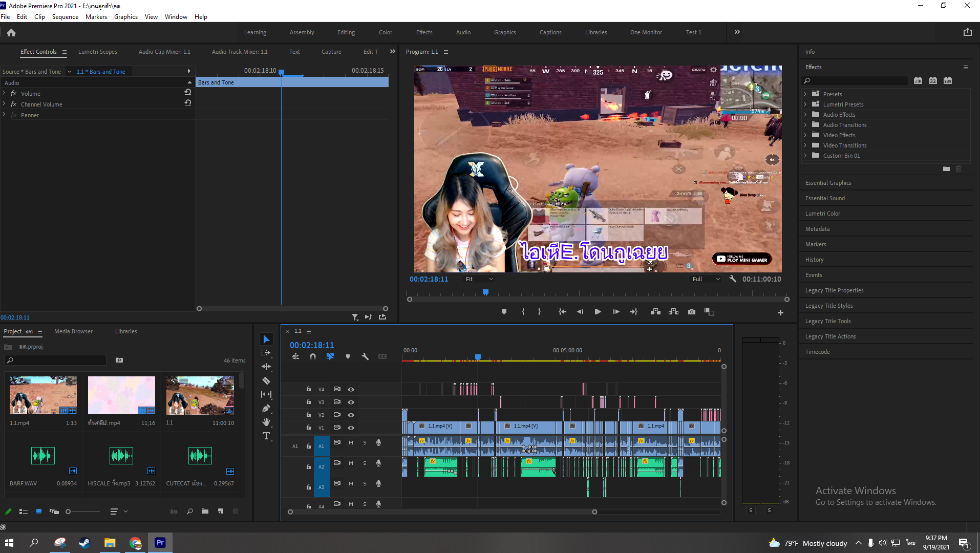980x553 pixels.
Task: Solo audio track A2
Action: click(x=365, y=463)
